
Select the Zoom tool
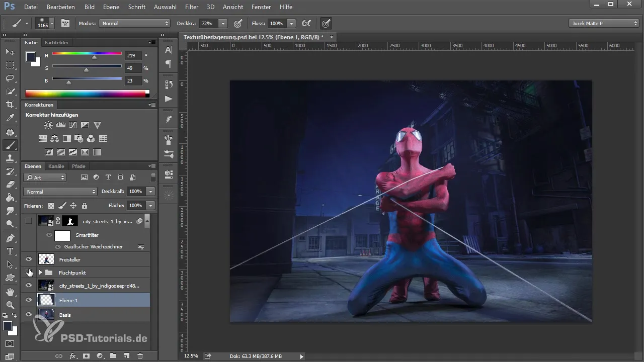click(10, 305)
